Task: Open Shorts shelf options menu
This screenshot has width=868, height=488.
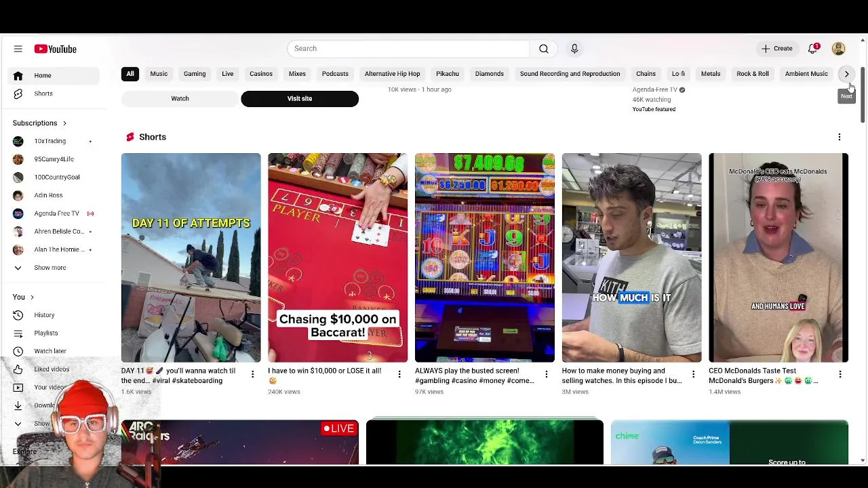Action: click(840, 137)
